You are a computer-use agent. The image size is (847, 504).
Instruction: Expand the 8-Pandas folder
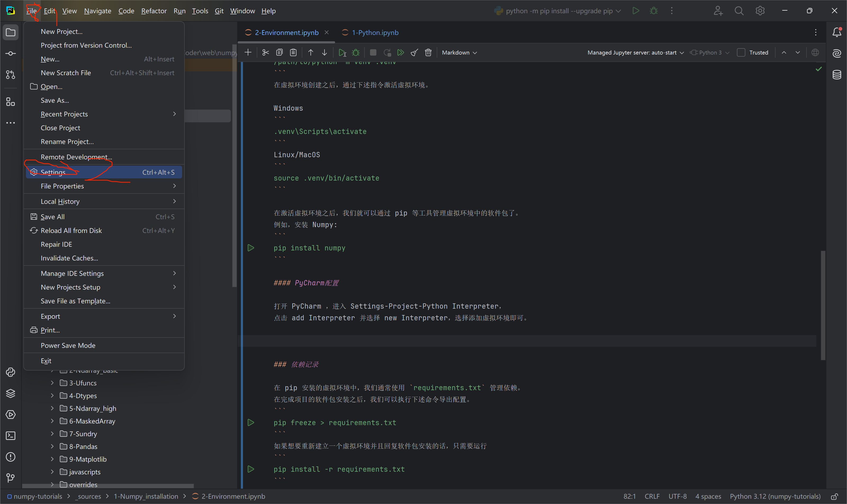point(52,446)
